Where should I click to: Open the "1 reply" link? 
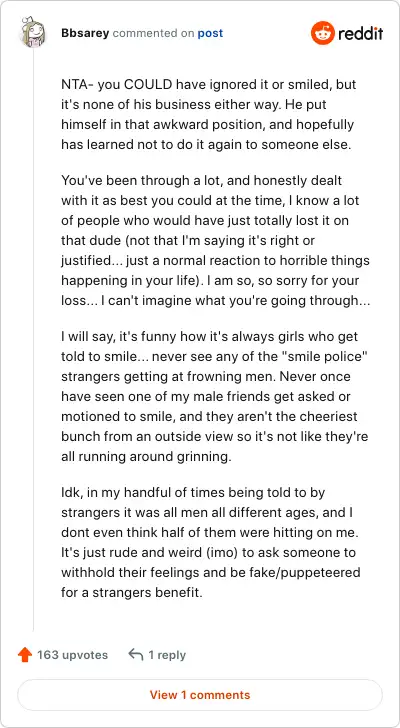(167, 655)
